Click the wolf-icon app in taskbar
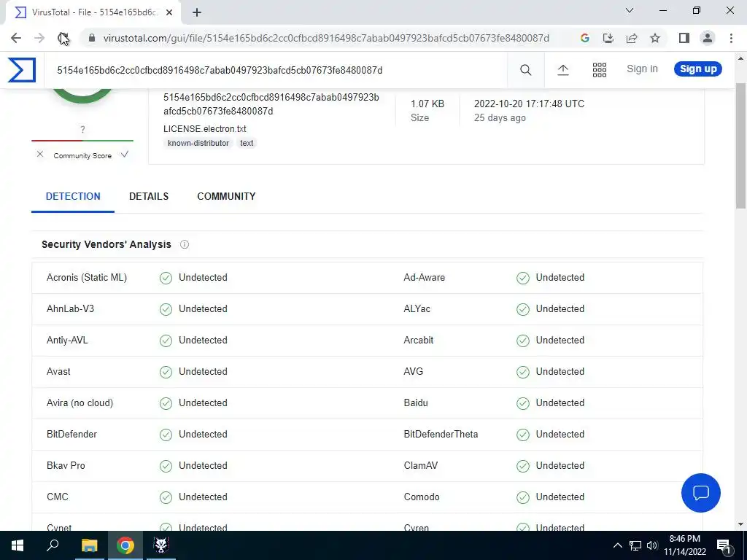The image size is (747, 560). (x=161, y=545)
